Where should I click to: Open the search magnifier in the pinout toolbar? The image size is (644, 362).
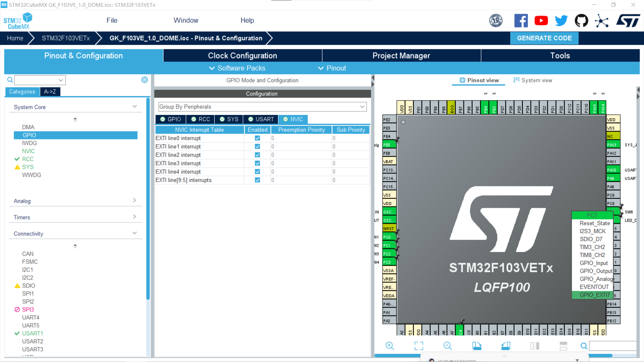[584, 346]
